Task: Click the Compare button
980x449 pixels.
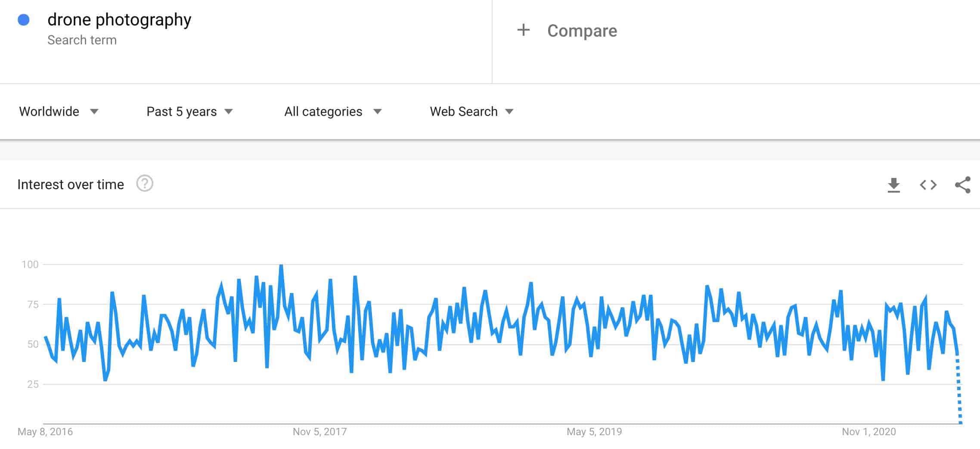Action: tap(582, 31)
